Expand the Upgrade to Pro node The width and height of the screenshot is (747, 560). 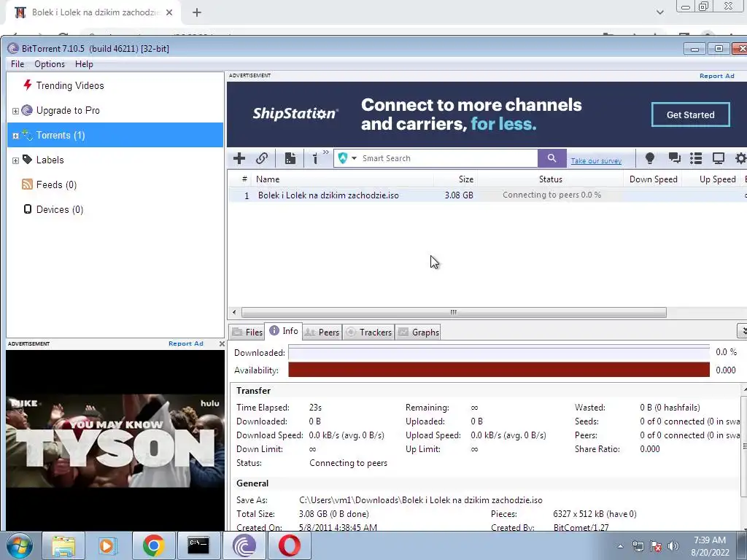tap(15, 111)
